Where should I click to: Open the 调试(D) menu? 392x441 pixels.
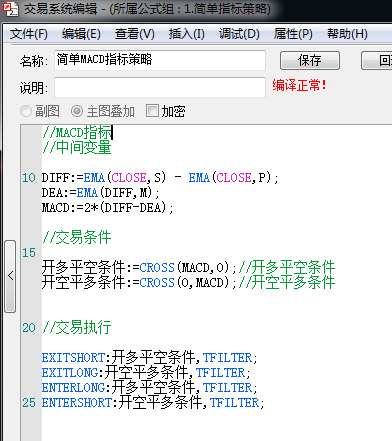pyautogui.click(x=239, y=34)
